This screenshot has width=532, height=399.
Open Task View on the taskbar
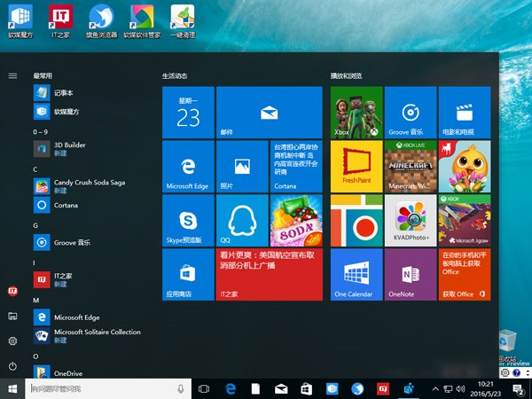(204, 389)
